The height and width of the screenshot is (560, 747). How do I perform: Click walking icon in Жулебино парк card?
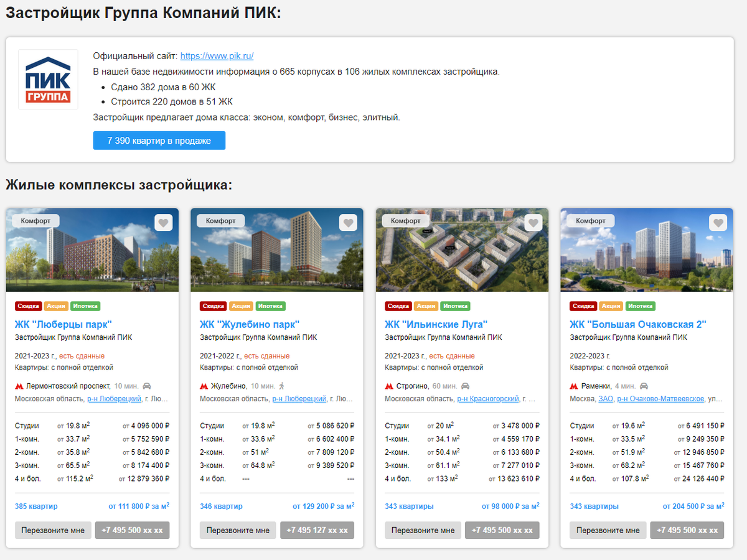point(282,386)
